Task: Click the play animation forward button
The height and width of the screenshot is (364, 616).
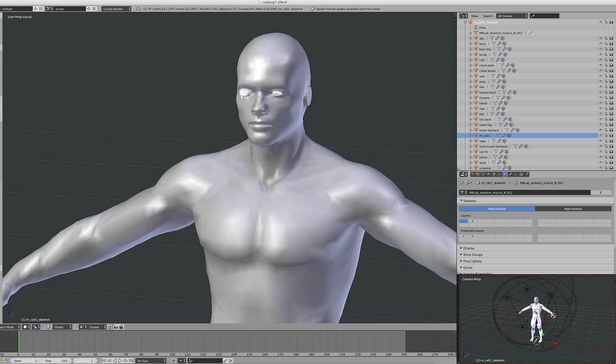Action: coord(120,360)
